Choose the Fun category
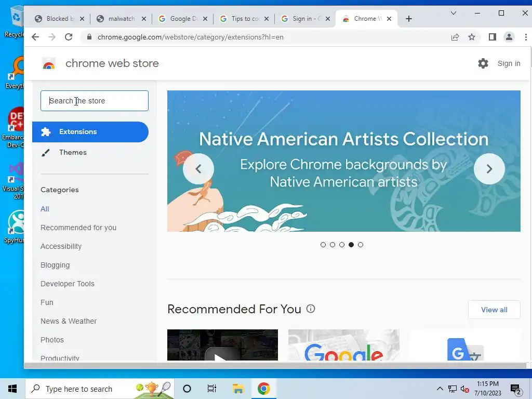 (47, 302)
